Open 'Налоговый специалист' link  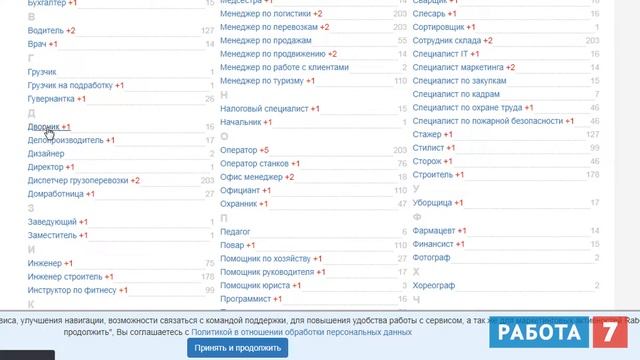[x=264, y=109]
